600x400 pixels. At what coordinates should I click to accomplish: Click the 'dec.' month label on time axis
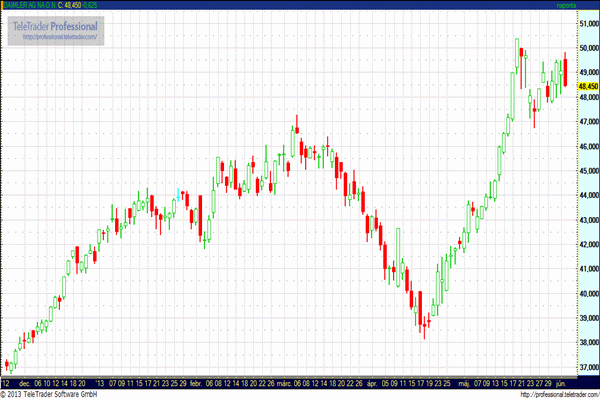point(21,382)
